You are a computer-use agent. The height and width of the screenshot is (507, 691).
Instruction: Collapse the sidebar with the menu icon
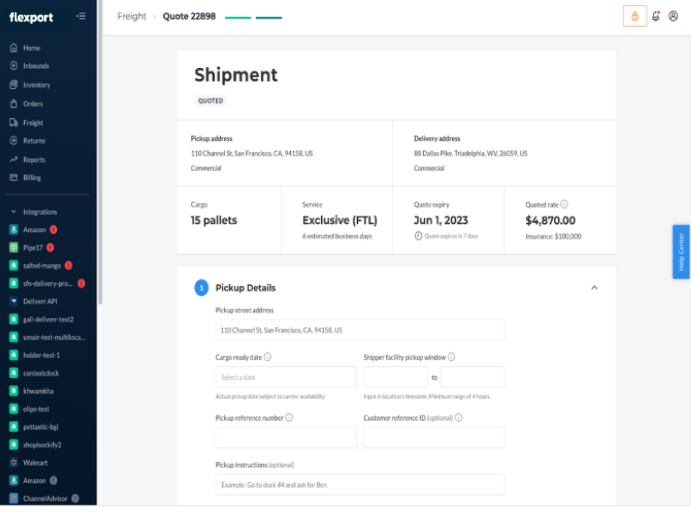(x=81, y=16)
